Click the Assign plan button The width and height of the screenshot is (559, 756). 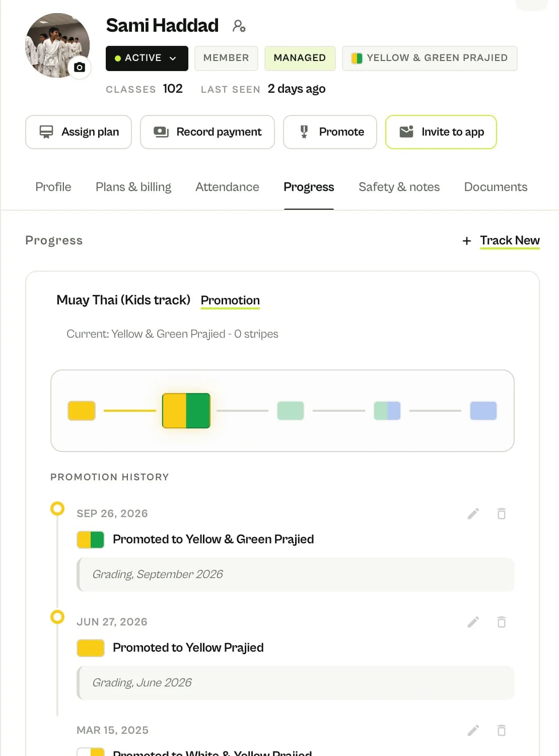click(x=79, y=132)
